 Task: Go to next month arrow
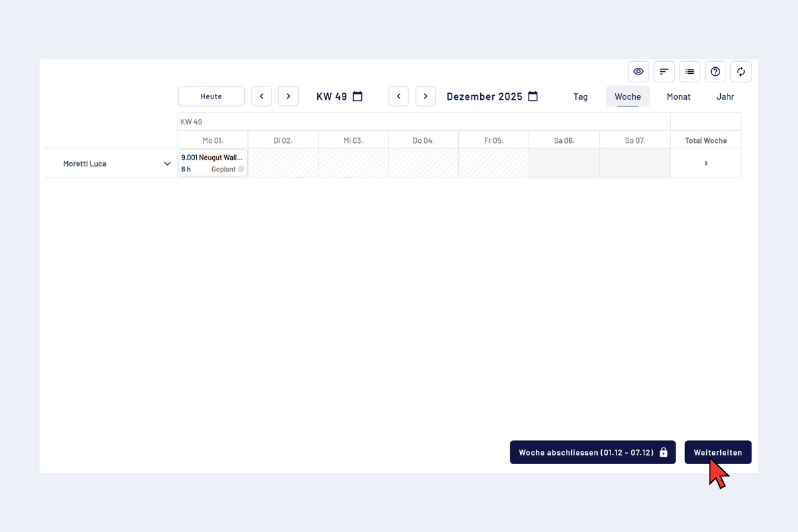pyautogui.click(x=426, y=96)
